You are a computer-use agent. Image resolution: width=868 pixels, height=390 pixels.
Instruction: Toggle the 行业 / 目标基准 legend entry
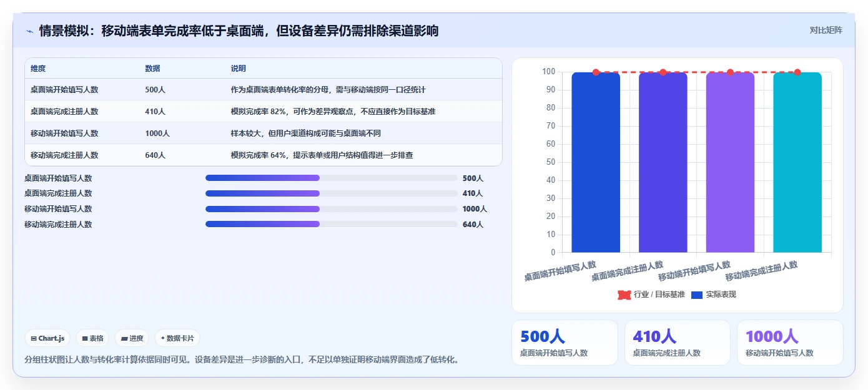[x=651, y=295]
